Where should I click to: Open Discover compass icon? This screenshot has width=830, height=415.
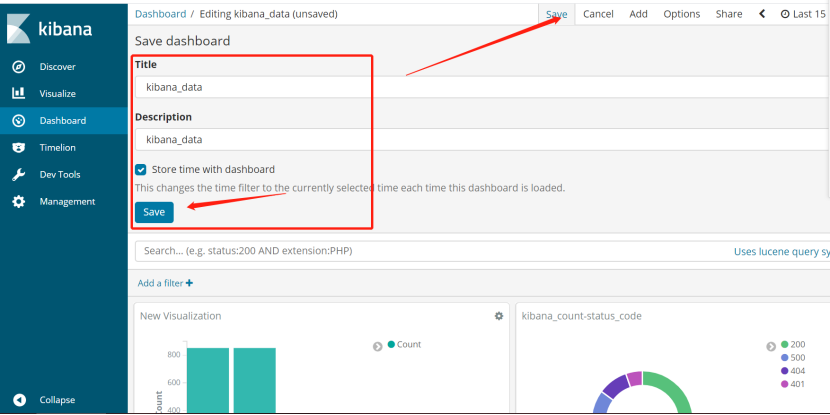point(19,67)
